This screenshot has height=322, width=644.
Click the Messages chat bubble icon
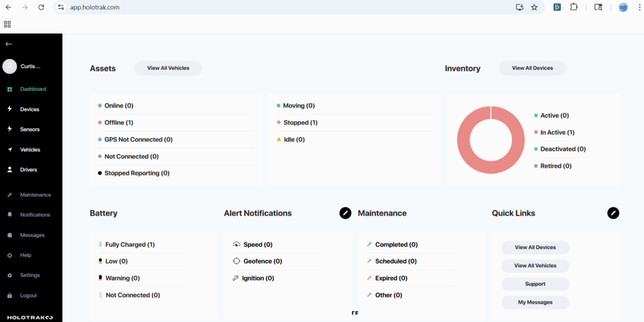pyautogui.click(x=10, y=235)
